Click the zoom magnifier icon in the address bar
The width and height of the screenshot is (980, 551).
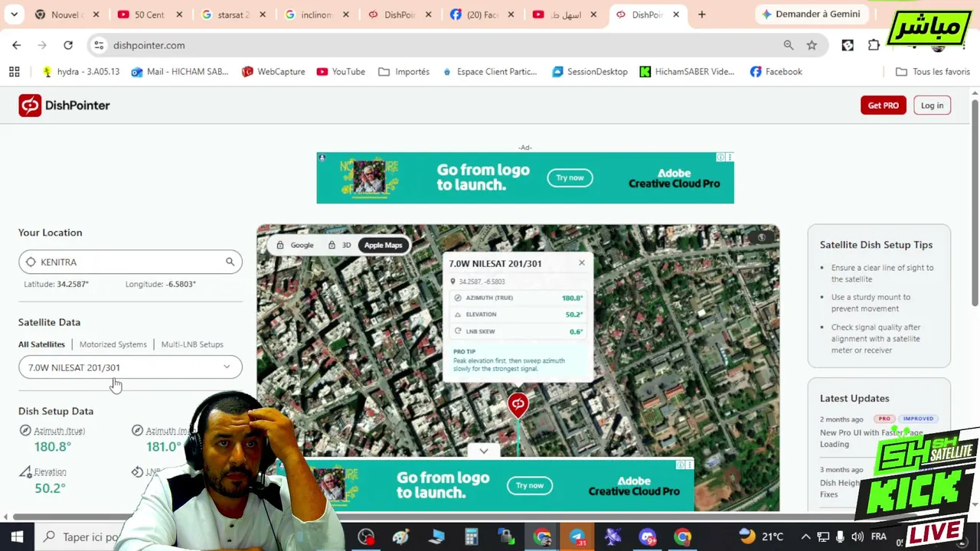tap(789, 45)
